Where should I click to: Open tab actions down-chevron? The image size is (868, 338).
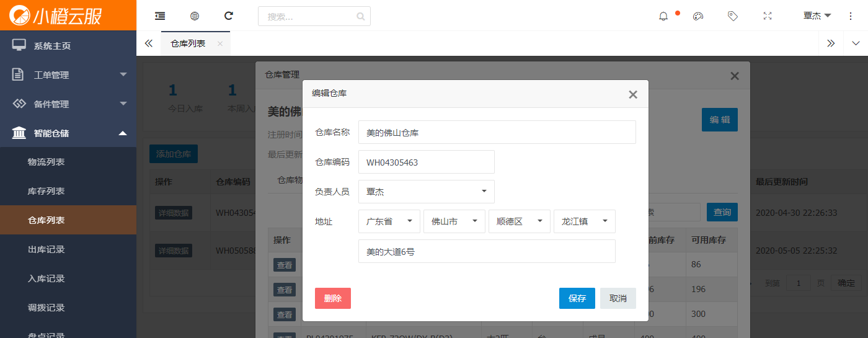coord(856,43)
